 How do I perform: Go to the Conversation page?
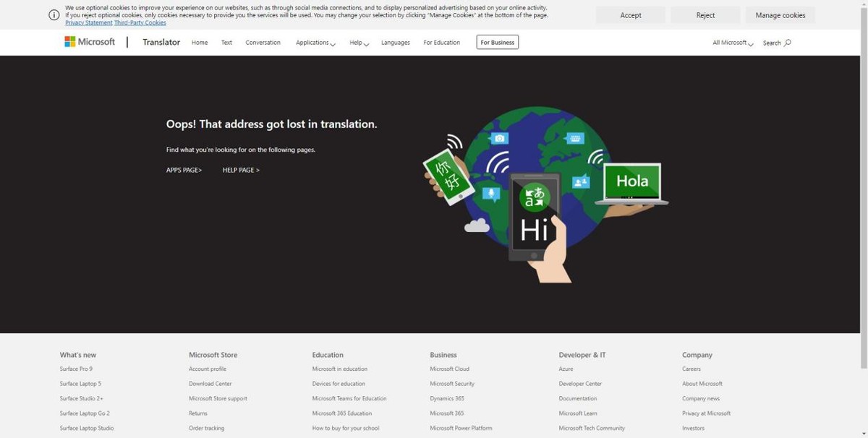263,43
